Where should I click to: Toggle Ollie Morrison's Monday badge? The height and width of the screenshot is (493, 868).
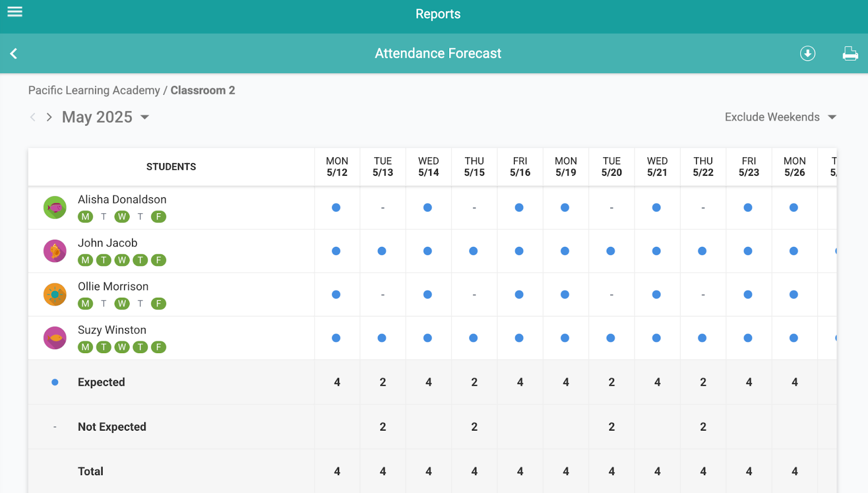coord(85,304)
